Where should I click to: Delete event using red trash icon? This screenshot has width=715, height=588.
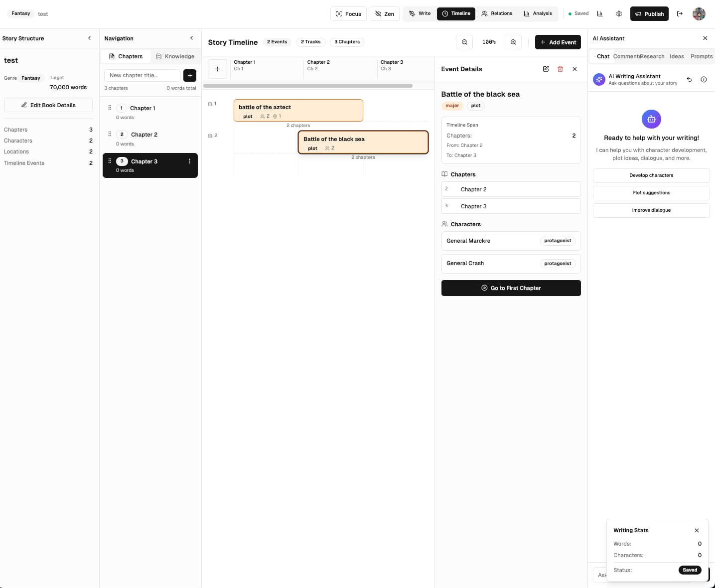[560, 69]
